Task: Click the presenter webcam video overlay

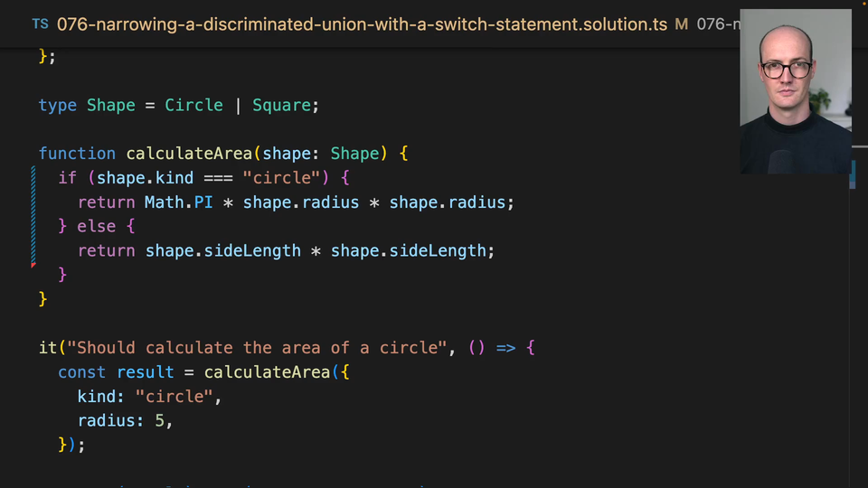Action: click(795, 90)
